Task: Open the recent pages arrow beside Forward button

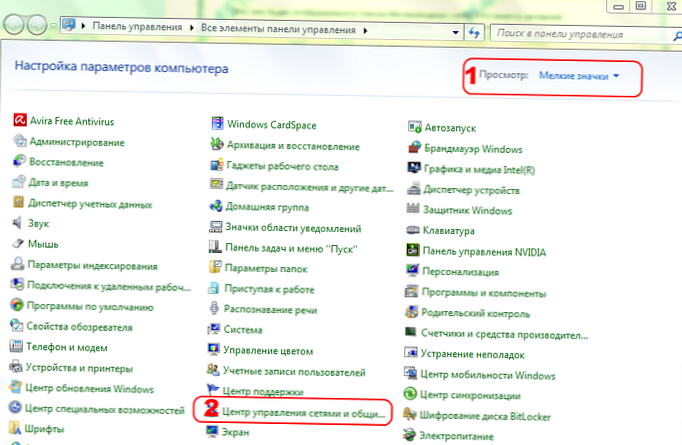Action: tap(53, 25)
